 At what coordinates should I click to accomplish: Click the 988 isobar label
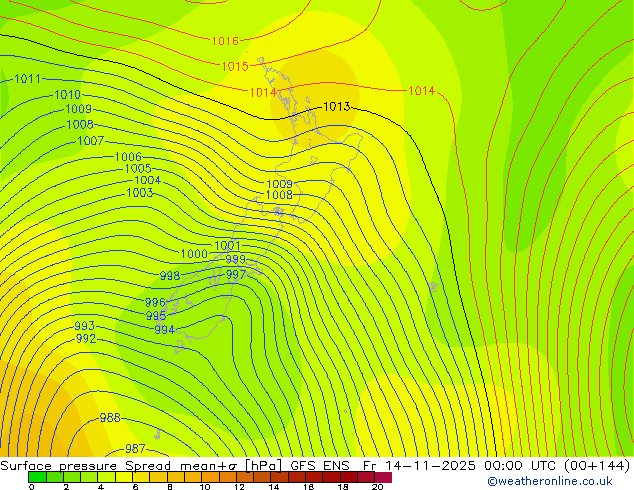point(110,418)
